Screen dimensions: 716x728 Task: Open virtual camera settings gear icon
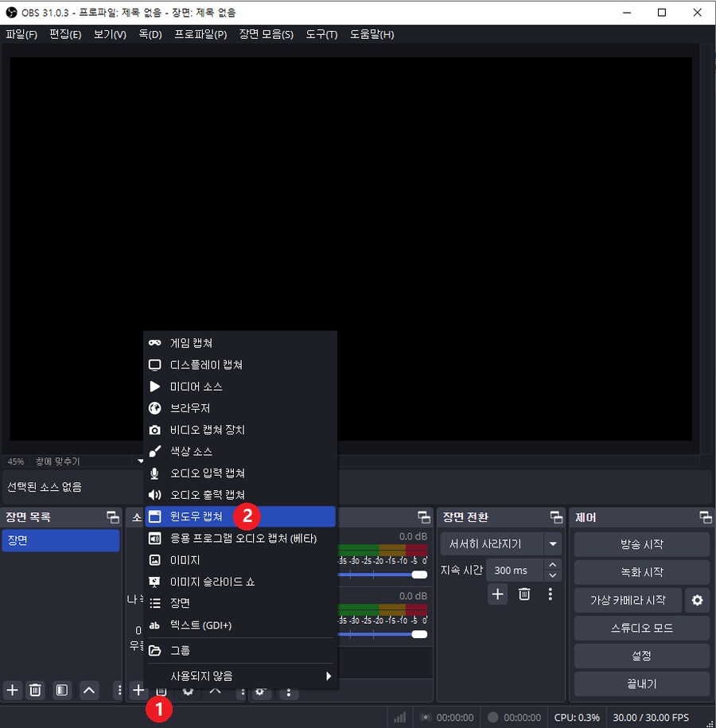coord(698,601)
